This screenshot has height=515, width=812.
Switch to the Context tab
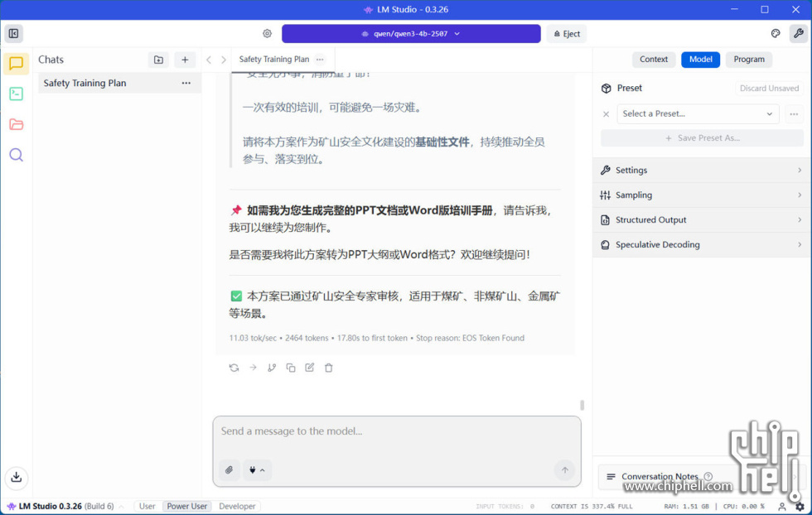(654, 59)
